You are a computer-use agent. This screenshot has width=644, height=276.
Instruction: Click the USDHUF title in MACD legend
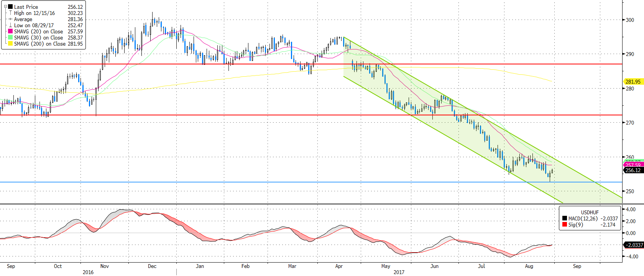click(590, 212)
